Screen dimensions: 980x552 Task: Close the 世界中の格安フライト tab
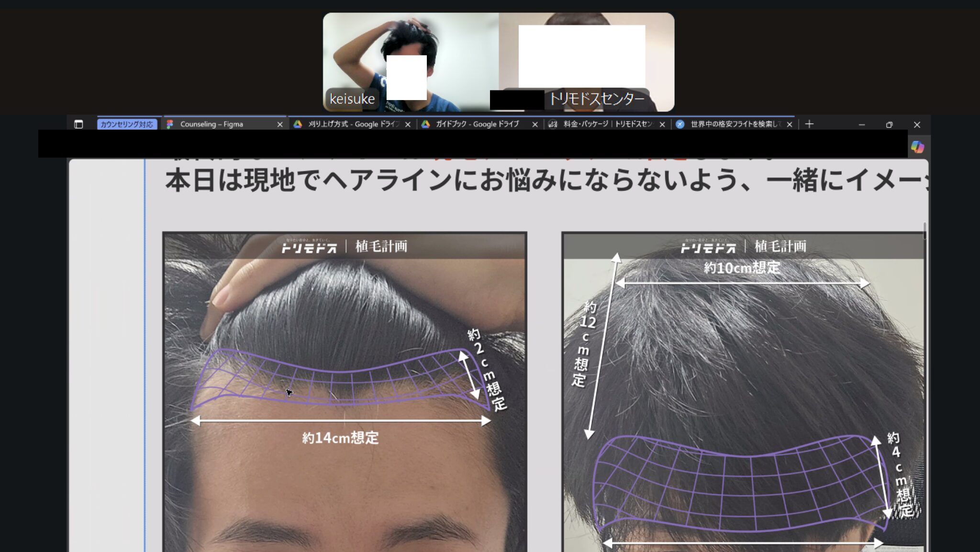[x=790, y=124]
